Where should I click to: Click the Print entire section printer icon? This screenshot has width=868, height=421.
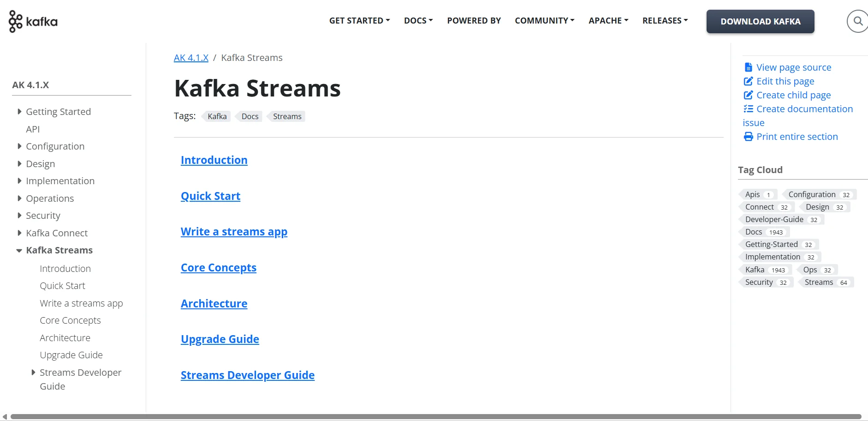click(x=748, y=137)
